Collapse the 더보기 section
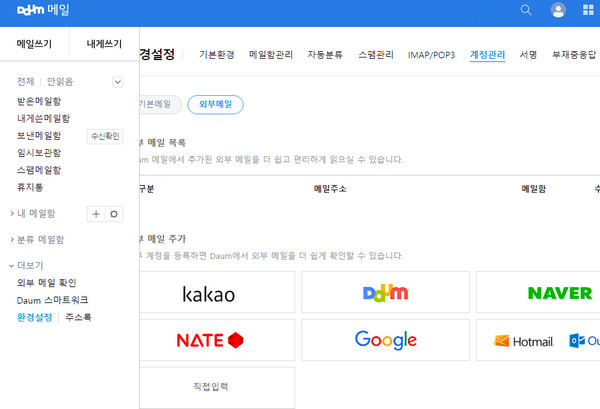This screenshot has width=600, height=409. tap(26, 266)
